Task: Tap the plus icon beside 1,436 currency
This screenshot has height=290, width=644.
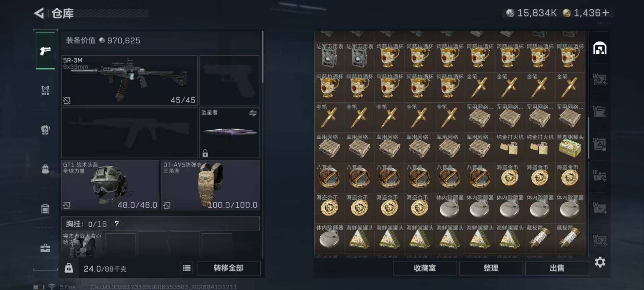Action: pos(606,13)
